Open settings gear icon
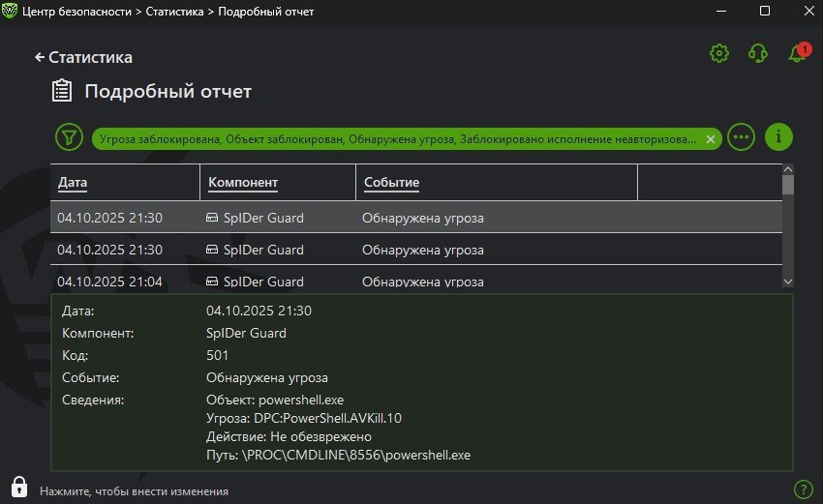The width and height of the screenshot is (823, 504). coord(719,53)
